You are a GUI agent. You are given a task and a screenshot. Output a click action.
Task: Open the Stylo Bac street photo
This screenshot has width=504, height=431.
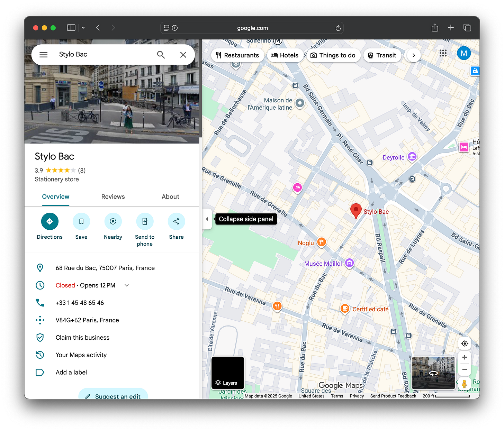112,104
